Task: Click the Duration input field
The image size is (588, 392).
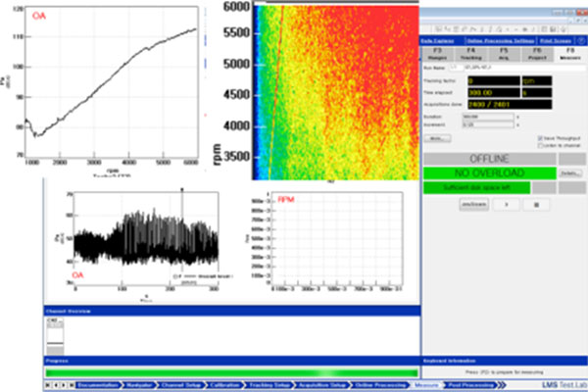Action: click(x=488, y=117)
